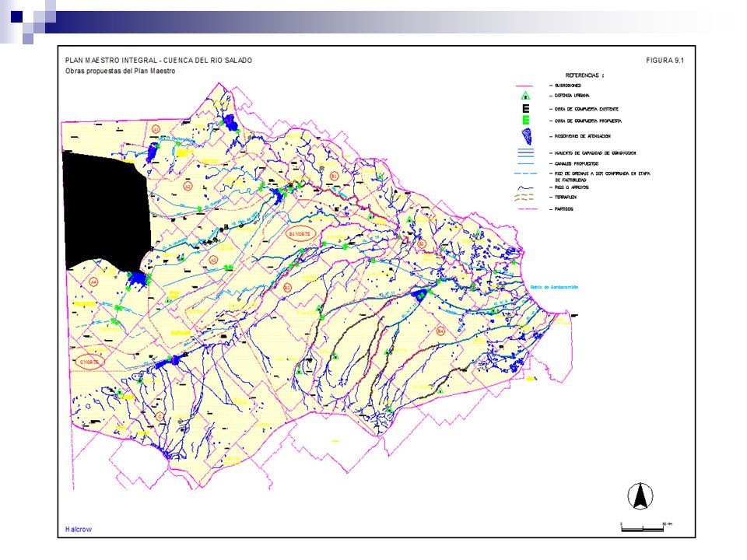Click the B1 subregion circle marker
This screenshot has width=747, height=560.
[x=334, y=177]
